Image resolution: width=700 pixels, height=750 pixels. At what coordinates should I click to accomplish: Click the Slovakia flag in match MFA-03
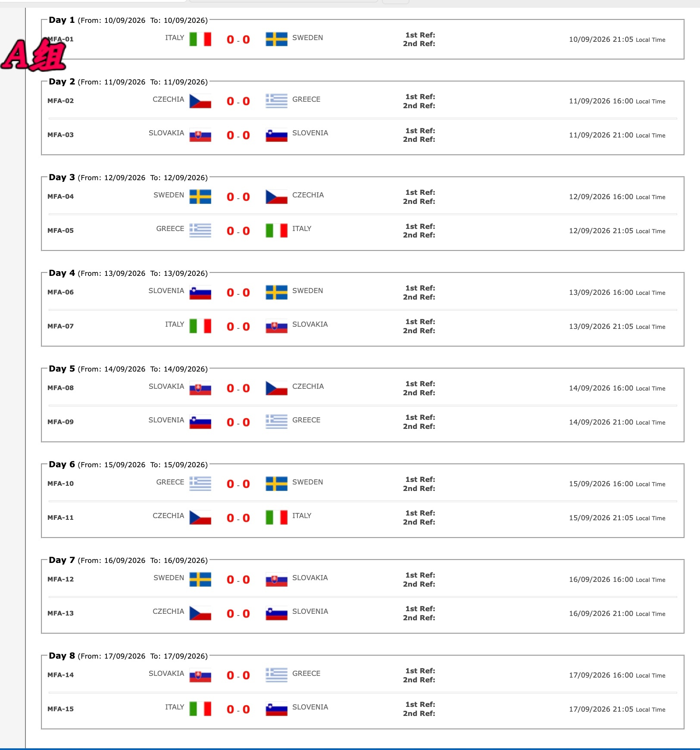pyautogui.click(x=200, y=135)
